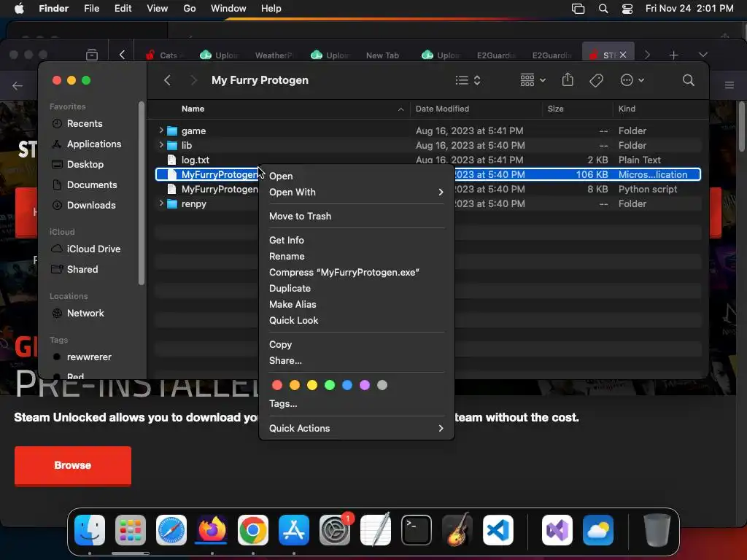The image size is (747, 560).
Task: Open the Open With submenu
Action: click(x=356, y=192)
